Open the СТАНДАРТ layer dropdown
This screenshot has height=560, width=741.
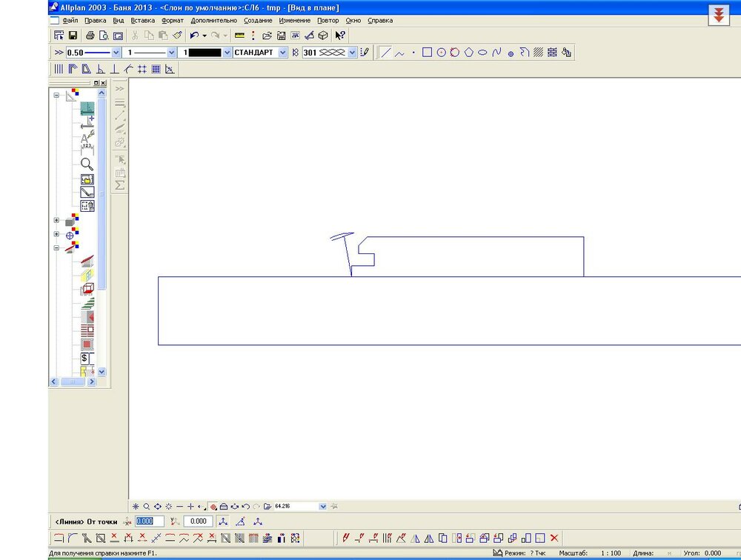283,53
